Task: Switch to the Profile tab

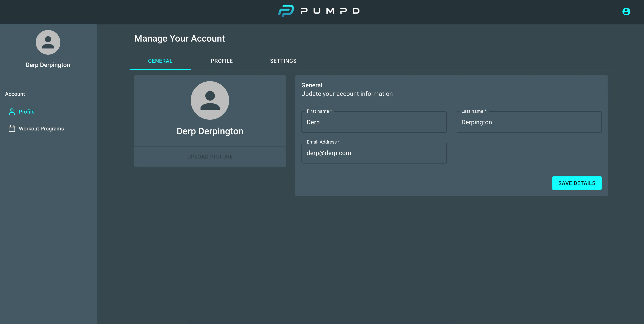Action: 222,61
